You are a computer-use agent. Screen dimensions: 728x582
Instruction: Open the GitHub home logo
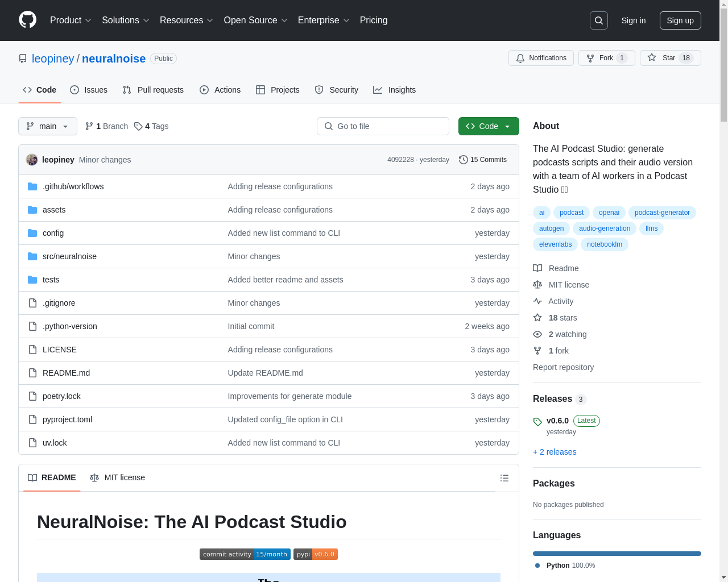27,20
